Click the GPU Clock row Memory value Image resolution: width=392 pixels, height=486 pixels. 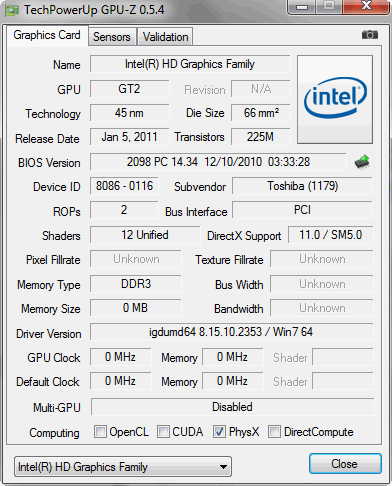[232, 357]
